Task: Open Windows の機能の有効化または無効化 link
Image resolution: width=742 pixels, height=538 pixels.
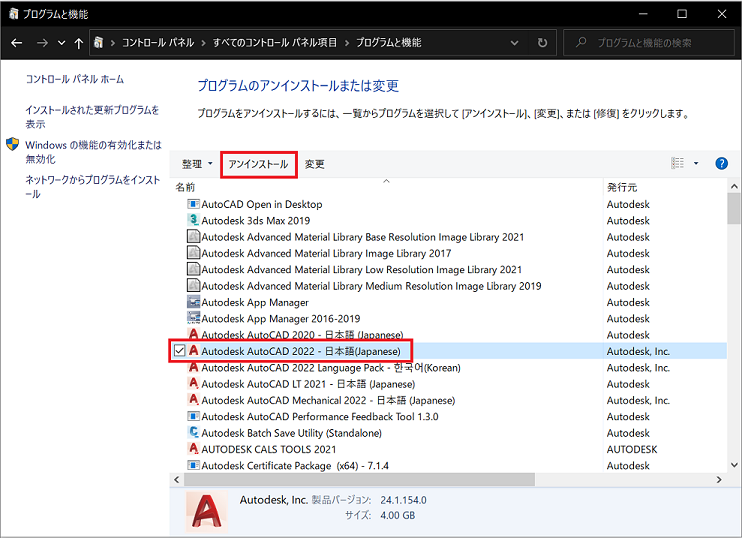Action: (x=93, y=152)
